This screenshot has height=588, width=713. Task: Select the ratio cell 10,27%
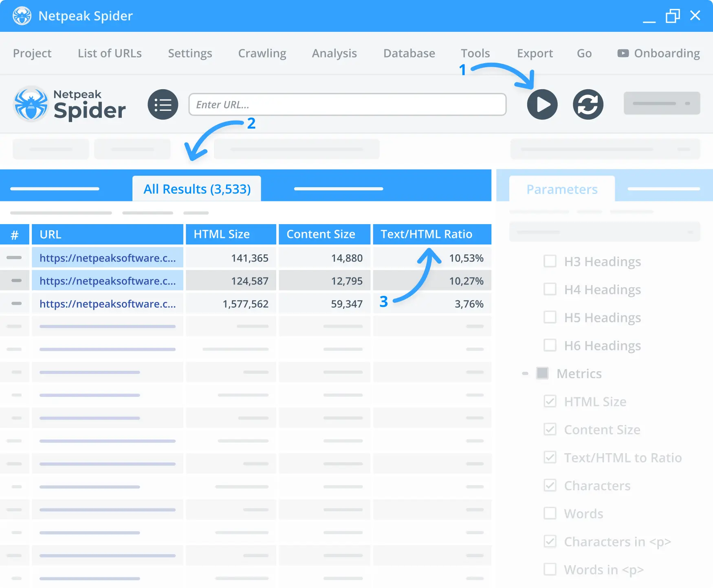[432, 281]
